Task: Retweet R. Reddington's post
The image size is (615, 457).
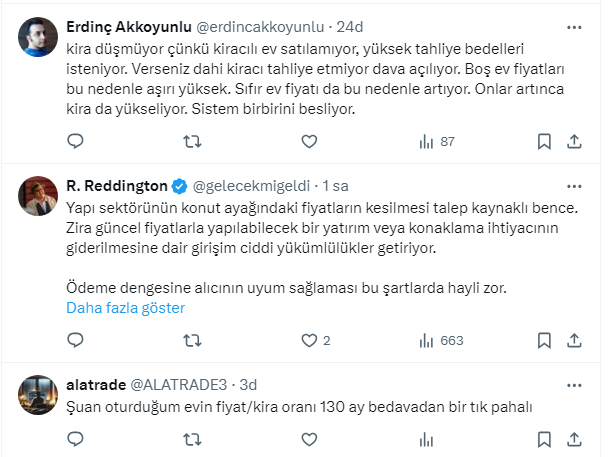Action: tap(193, 340)
